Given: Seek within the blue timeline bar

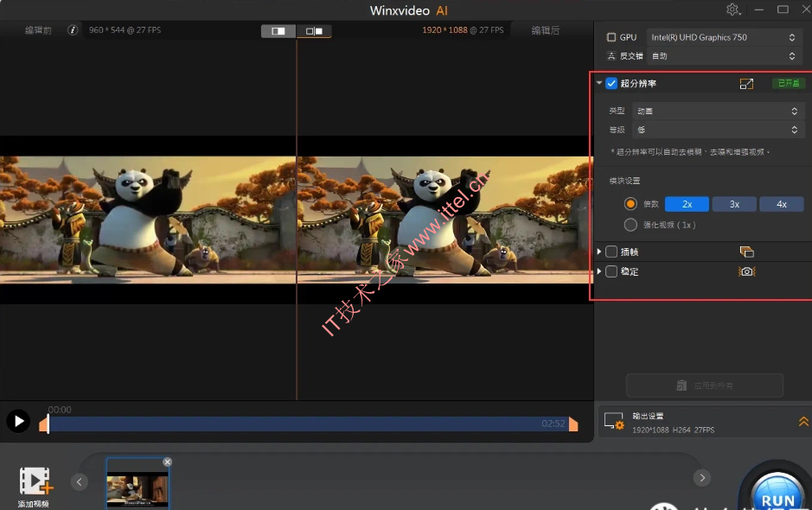Looking at the screenshot, I should click(x=309, y=424).
